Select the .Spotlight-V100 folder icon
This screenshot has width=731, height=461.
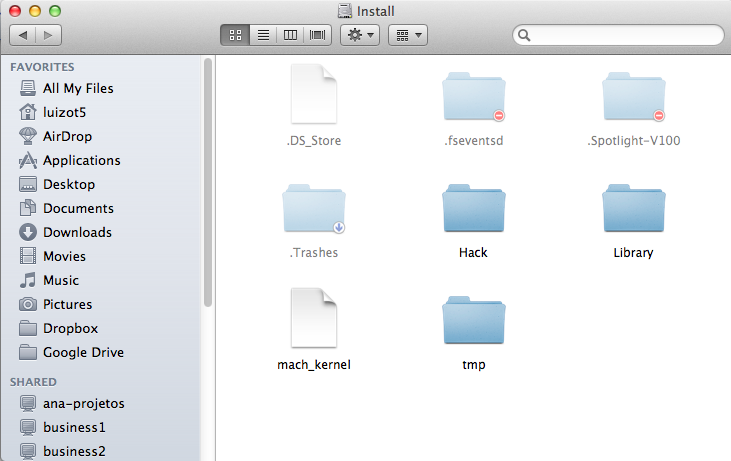[634, 96]
